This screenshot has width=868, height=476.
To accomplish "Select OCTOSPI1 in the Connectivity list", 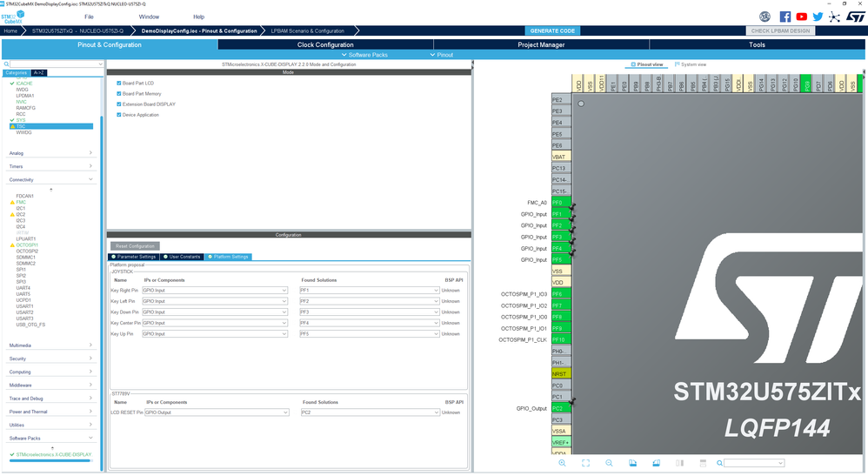I will pyautogui.click(x=27, y=245).
